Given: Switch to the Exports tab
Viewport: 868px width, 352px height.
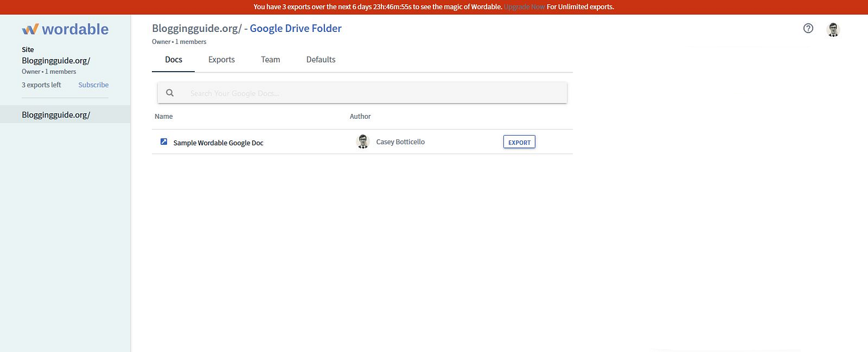Looking at the screenshot, I should click(x=222, y=60).
